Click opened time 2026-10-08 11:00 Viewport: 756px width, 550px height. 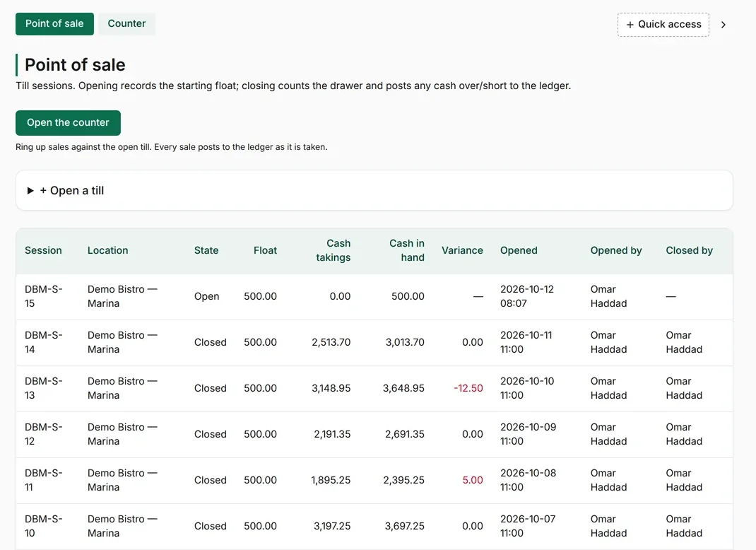(528, 480)
